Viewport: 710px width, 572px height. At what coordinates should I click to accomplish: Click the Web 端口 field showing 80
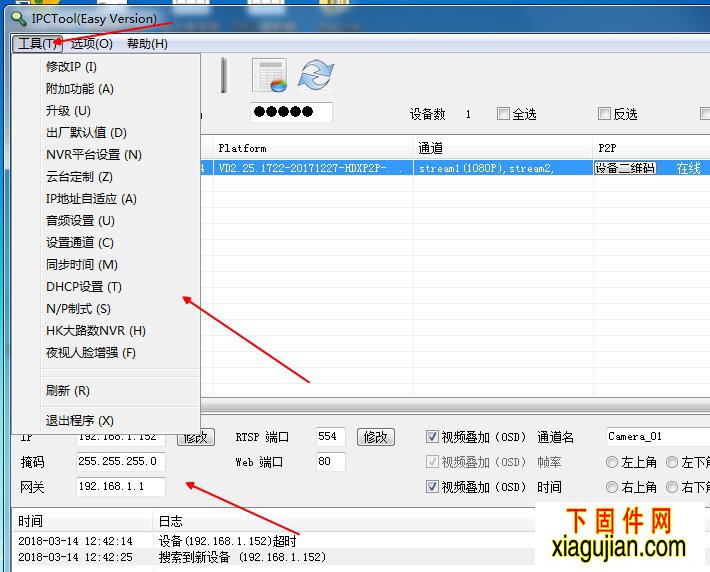pos(331,461)
